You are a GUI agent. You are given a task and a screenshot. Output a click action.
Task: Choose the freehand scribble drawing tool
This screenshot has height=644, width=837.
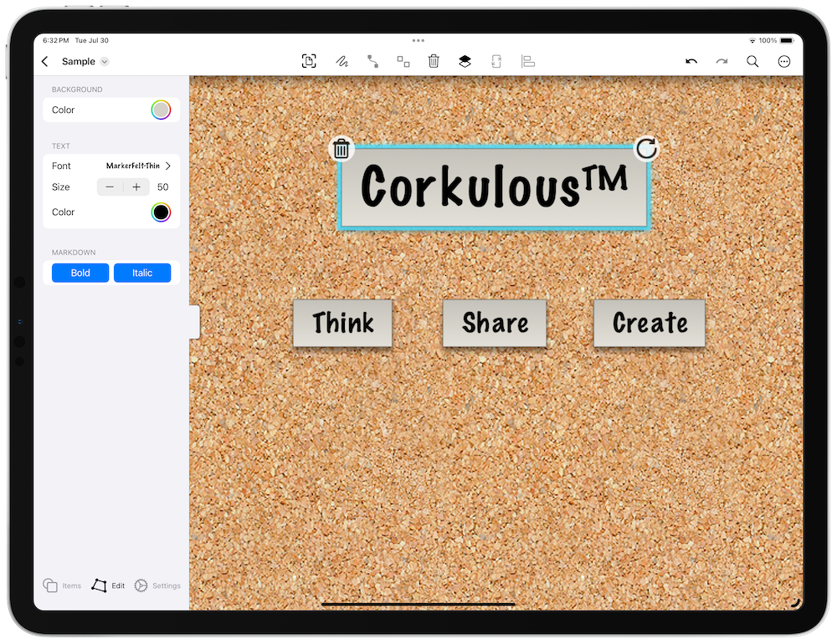341,61
